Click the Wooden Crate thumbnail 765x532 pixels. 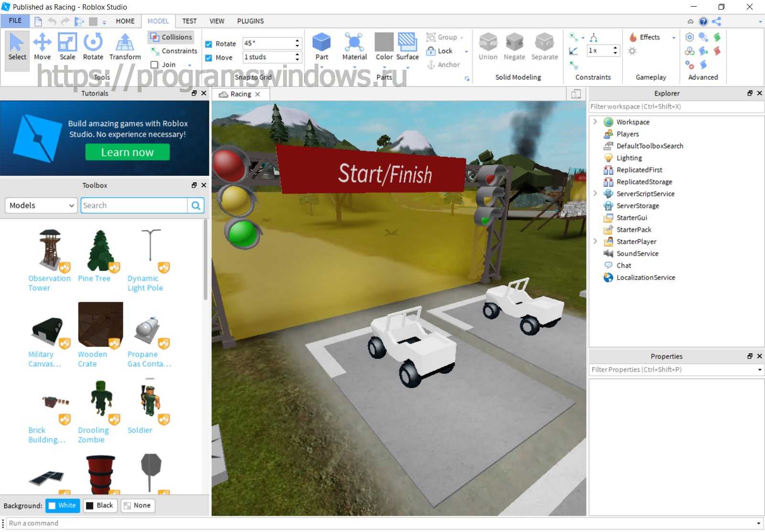[x=100, y=324]
